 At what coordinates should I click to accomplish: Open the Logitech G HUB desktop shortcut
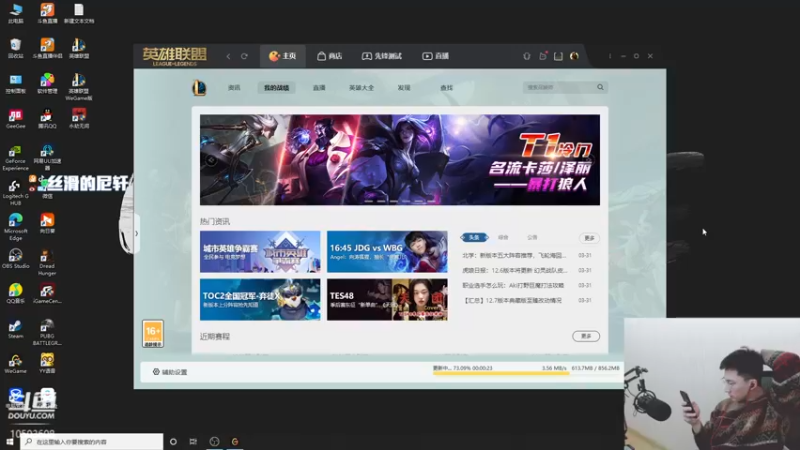click(x=15, y=192)
